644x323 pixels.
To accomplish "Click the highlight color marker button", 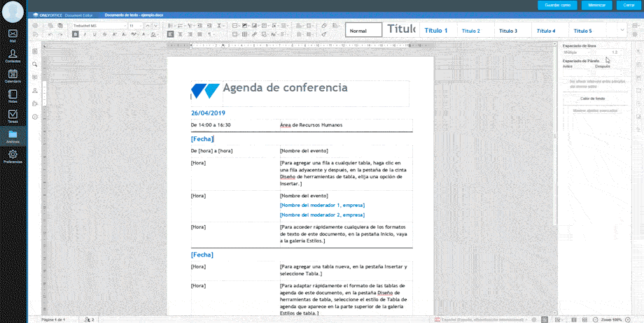I will coord(133,34).
